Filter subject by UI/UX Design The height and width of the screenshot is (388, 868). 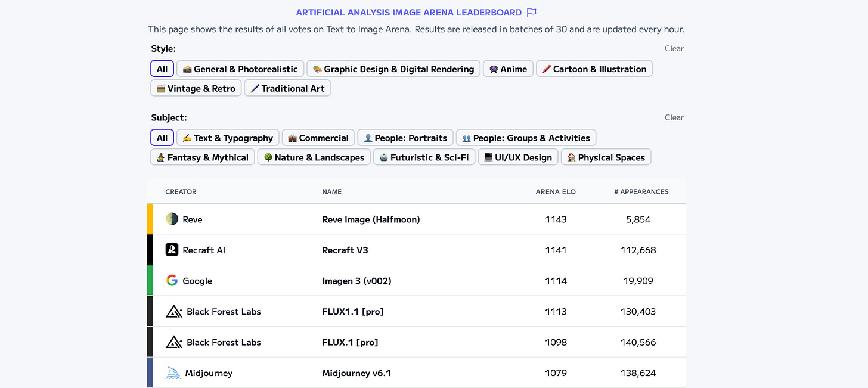[518, 157]
